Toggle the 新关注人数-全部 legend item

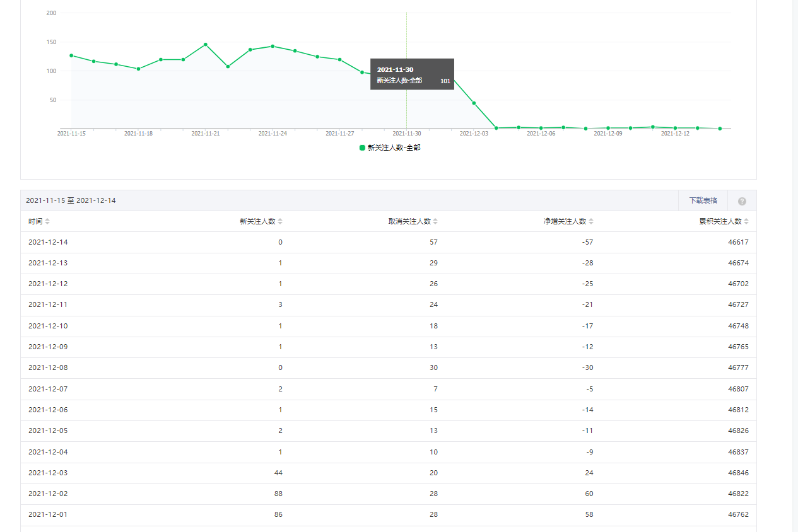pos(389,147)
